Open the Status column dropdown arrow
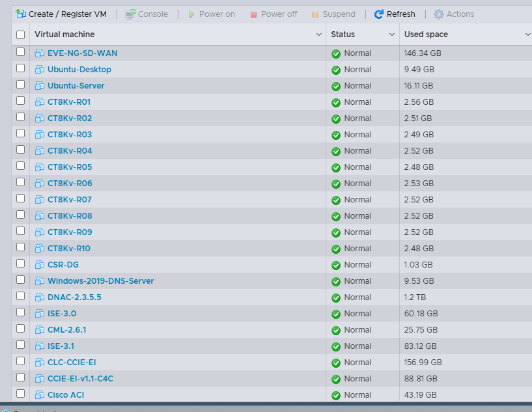532x412 pixels. 392,34
